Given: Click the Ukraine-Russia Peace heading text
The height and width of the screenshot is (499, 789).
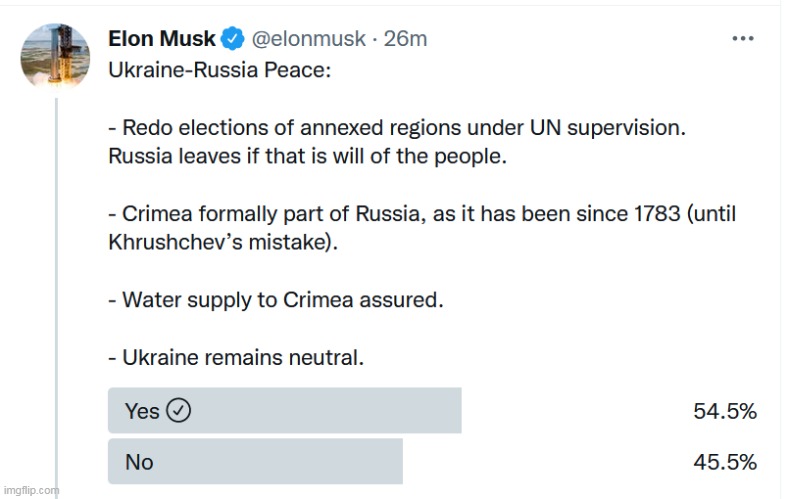Looking at the screenshot, I should 220,70.
